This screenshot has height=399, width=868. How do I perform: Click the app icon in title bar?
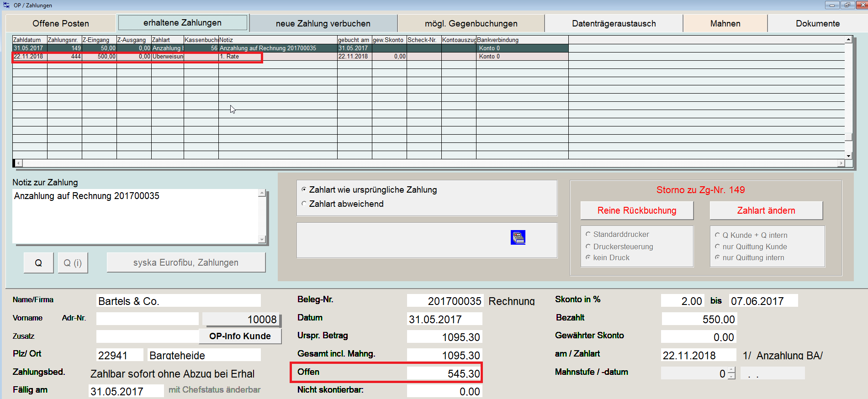pos(6,5)
